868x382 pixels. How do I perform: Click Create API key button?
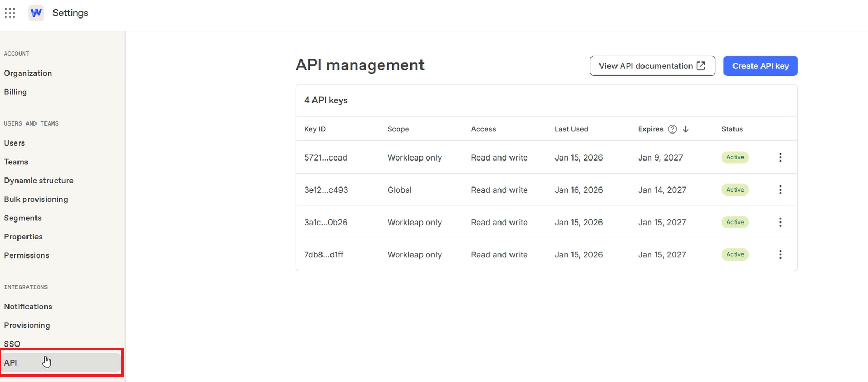[760, 66]
